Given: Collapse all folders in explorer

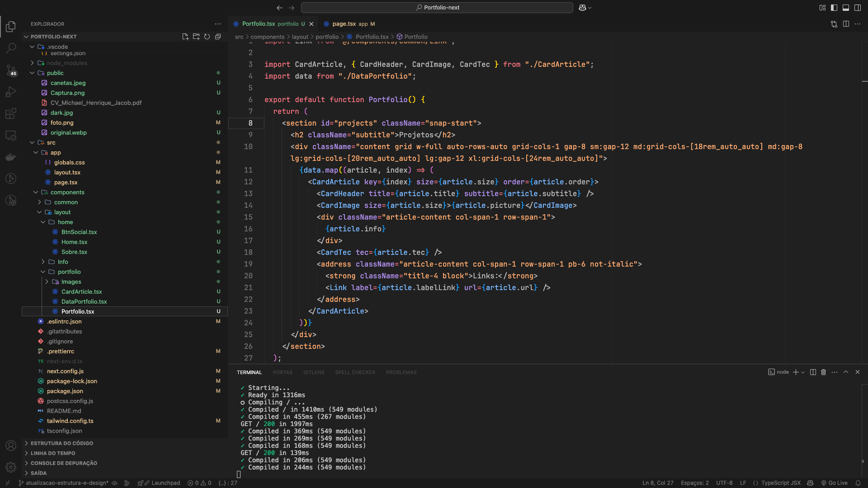Looking at the screenshot, I should point(218,37).
